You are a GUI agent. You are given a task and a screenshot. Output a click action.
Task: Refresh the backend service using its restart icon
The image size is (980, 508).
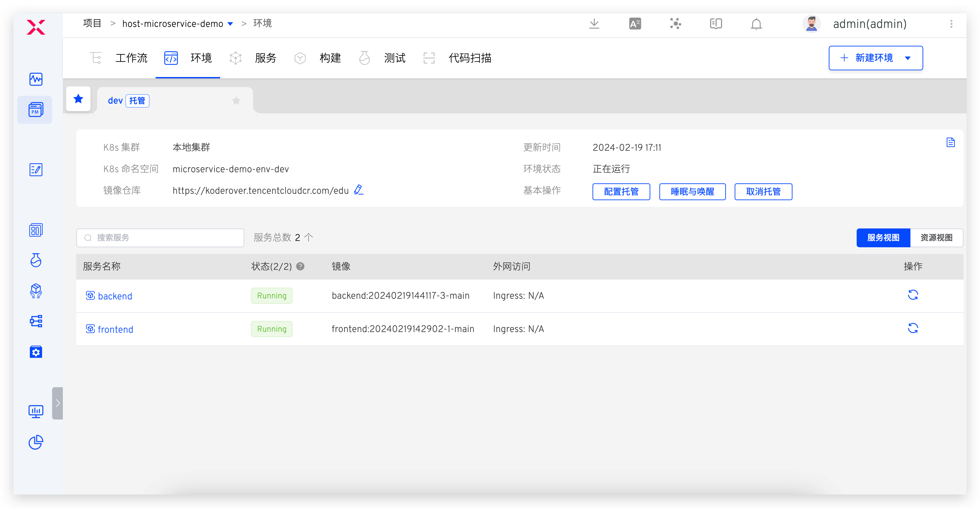point(913,295)
